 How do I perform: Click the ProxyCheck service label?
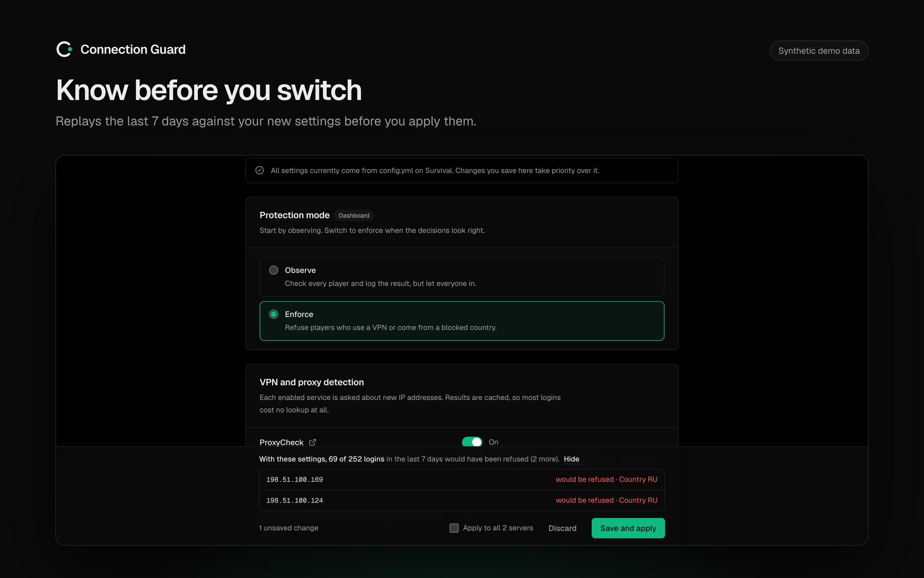(x=282, y=442)
